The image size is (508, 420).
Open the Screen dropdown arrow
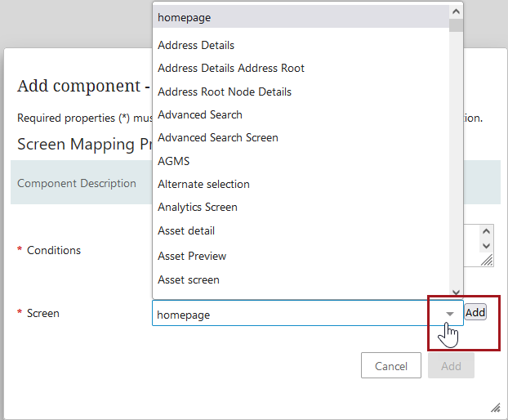tap(450, 314)
